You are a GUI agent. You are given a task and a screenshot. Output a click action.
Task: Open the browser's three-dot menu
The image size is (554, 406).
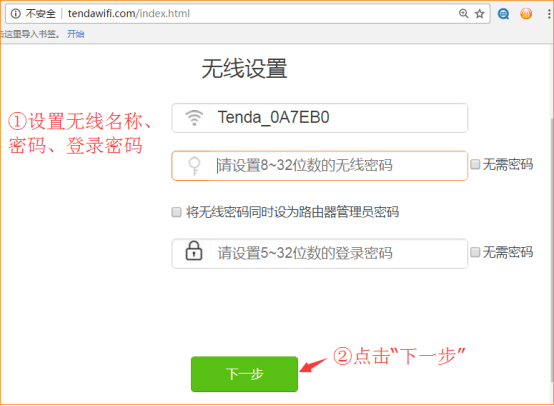click(549, 14)
